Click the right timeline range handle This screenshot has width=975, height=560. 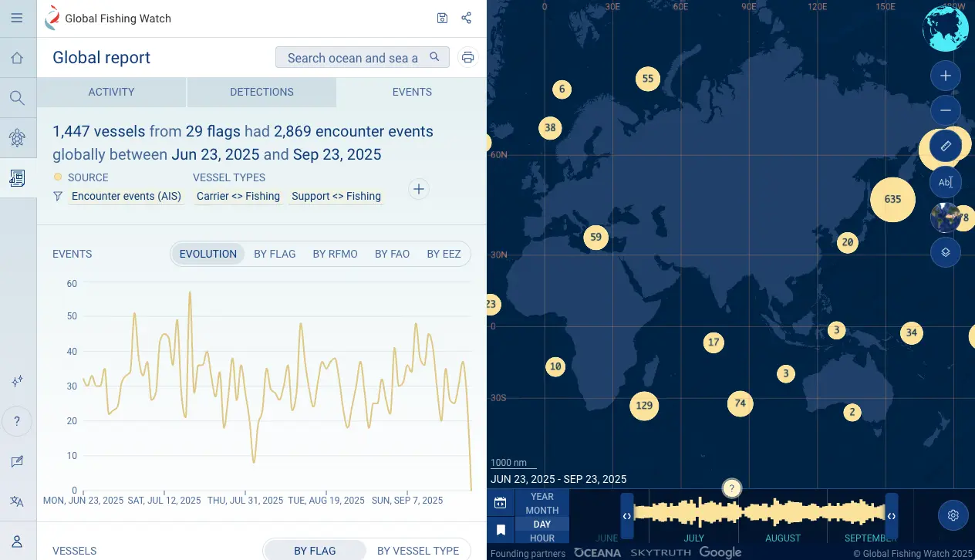tap(892, 515)
